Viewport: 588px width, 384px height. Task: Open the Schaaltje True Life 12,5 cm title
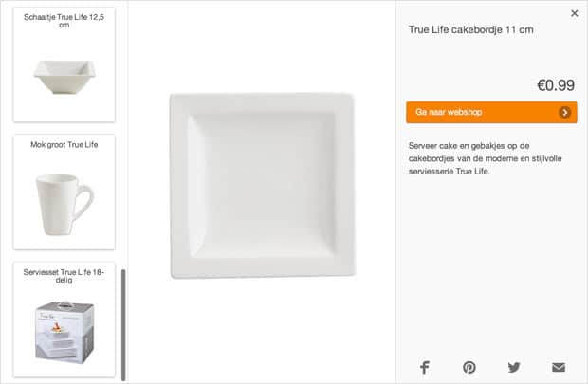tap(64, 21)
